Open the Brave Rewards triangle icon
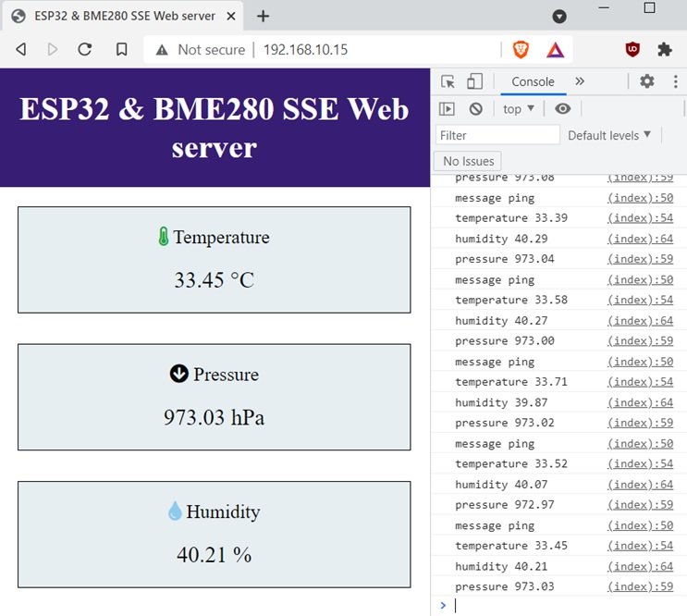Screen dimensions: 687x616 click(x=555, y=50)
